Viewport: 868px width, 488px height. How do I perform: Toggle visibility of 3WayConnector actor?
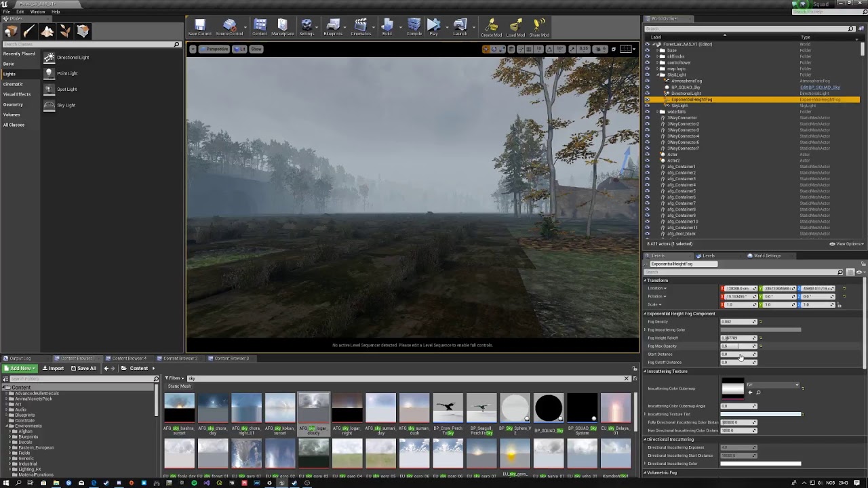click(647, 118)
